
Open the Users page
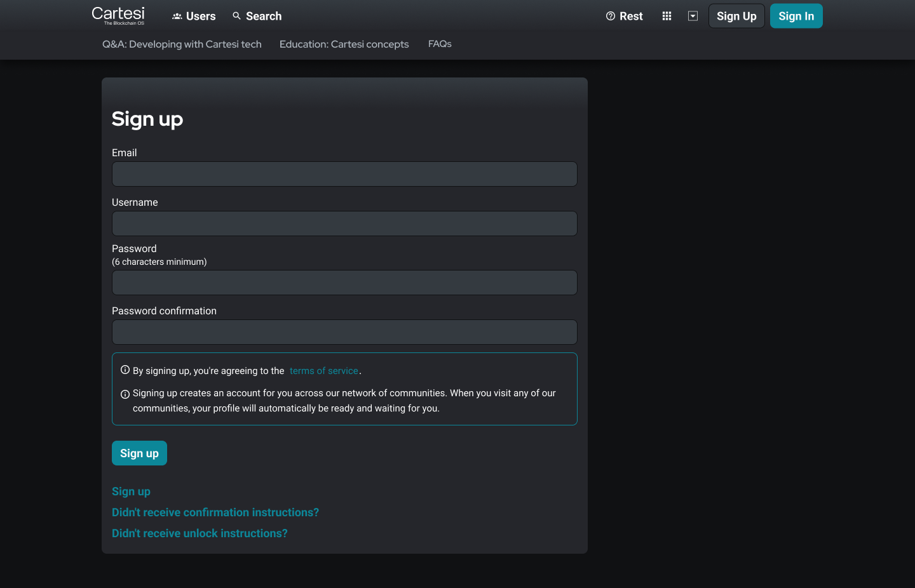point(194,17)
